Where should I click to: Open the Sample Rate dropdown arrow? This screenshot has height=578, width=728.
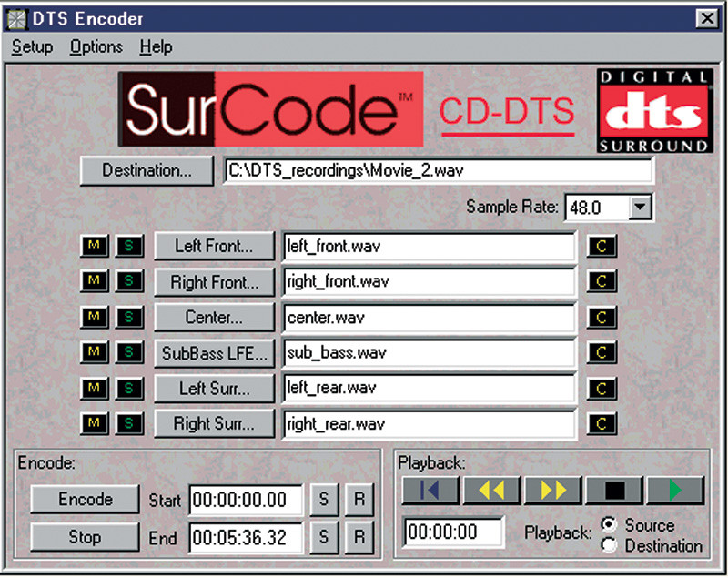pyautogui.click(x=640, y=207)
